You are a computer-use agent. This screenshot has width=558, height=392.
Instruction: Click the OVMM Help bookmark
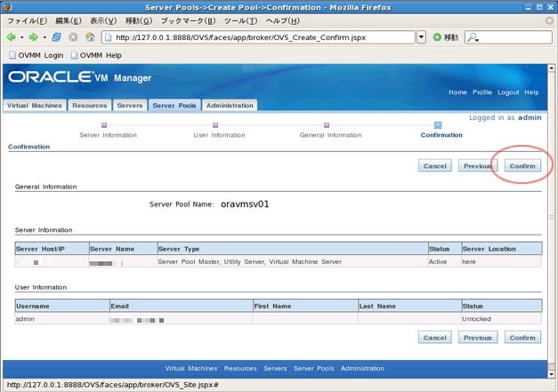(x=96, y=55)
